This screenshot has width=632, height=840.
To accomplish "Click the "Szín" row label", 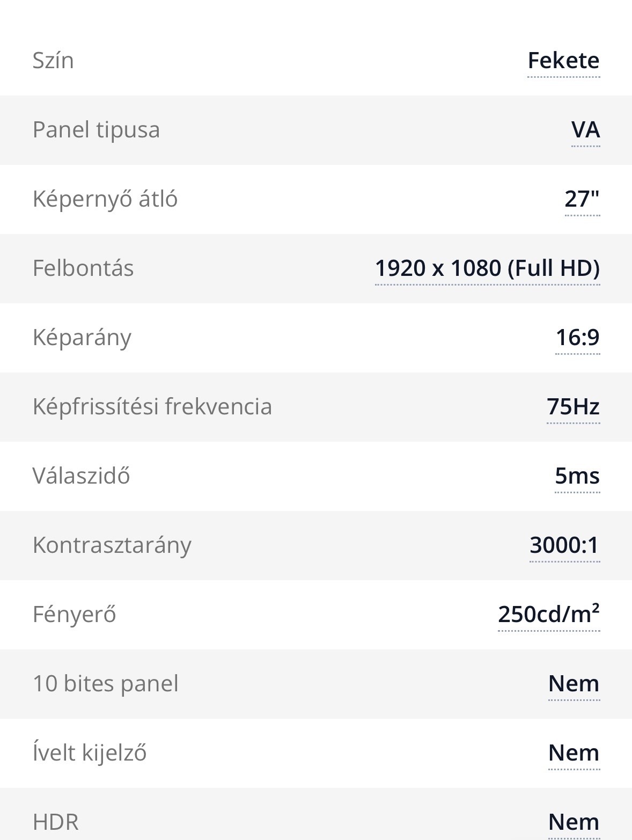I will click(53, 61).
